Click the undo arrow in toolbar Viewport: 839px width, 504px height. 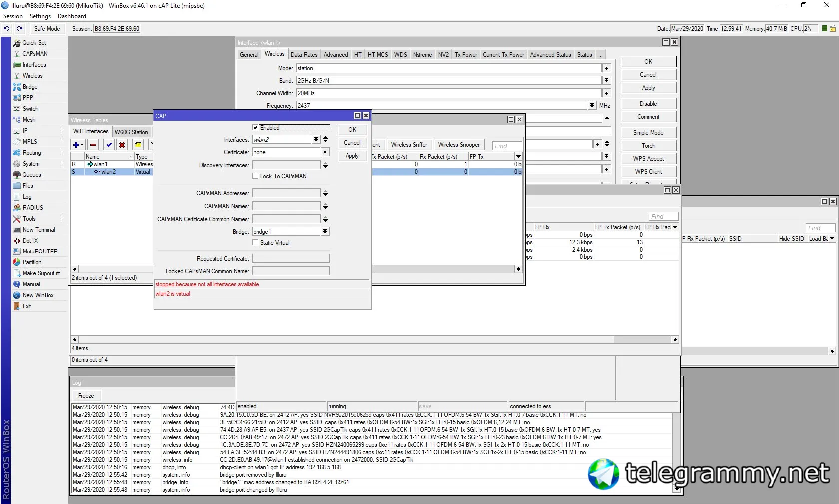6,29
